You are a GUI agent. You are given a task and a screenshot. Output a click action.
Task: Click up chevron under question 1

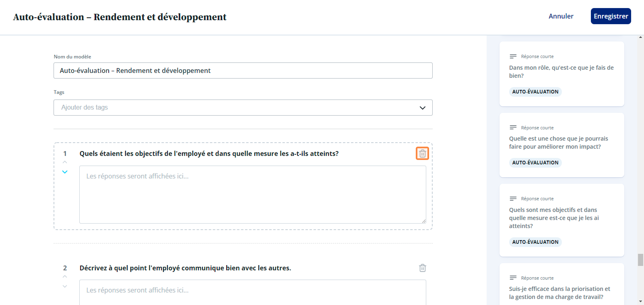pos(65,162)
